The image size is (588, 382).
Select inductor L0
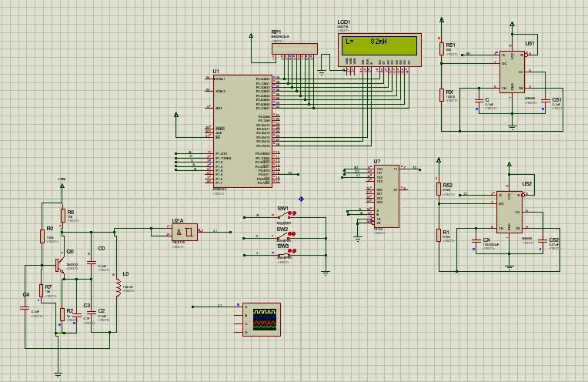pos(118,287)
